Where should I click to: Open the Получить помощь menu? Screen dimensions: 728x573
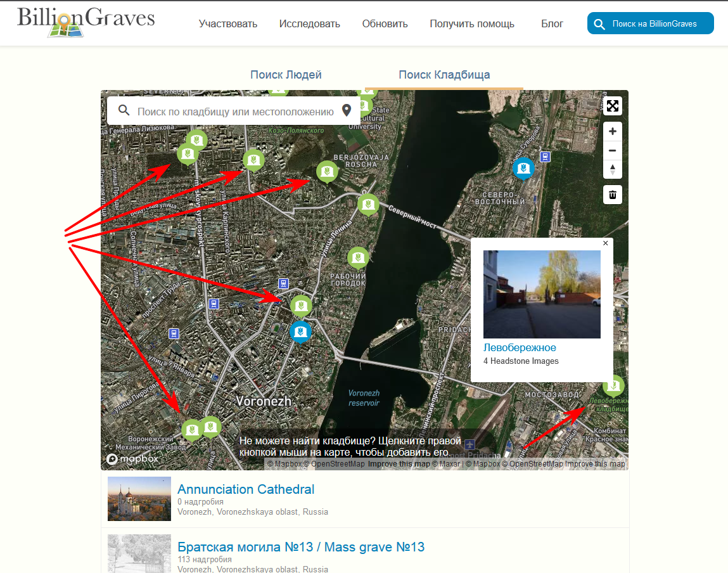472,23
